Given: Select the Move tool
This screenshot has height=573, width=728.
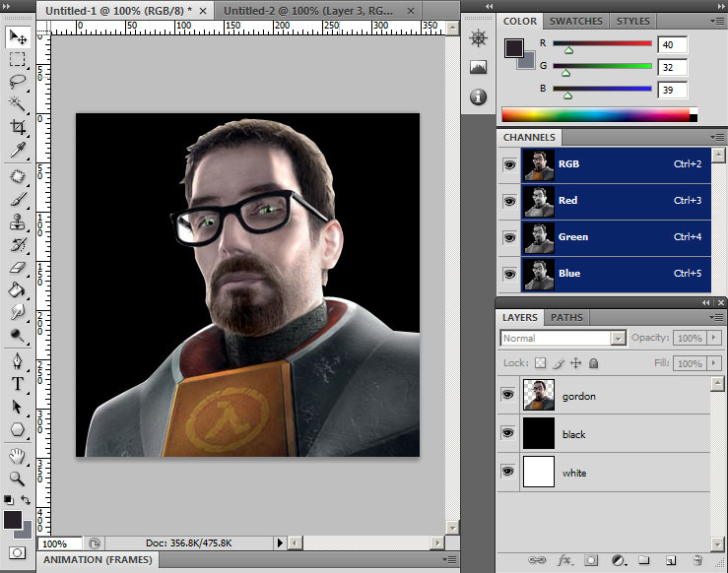Looking at the screenshot, I should 18,37.
